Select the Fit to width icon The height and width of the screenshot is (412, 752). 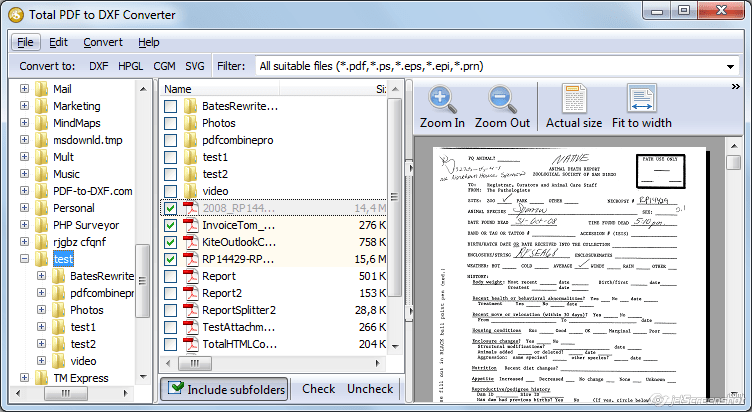[x=642, y=98]
